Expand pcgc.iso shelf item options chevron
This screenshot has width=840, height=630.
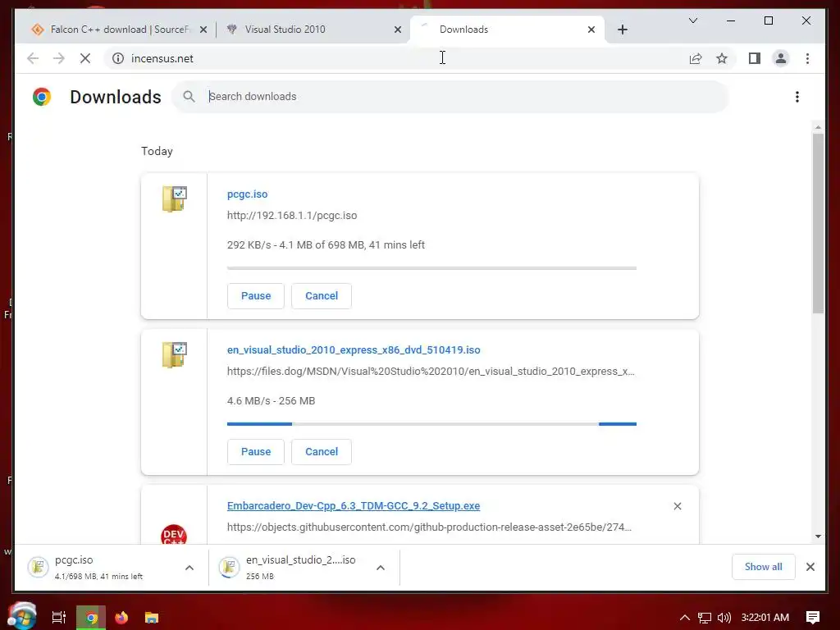pos(189,568)
